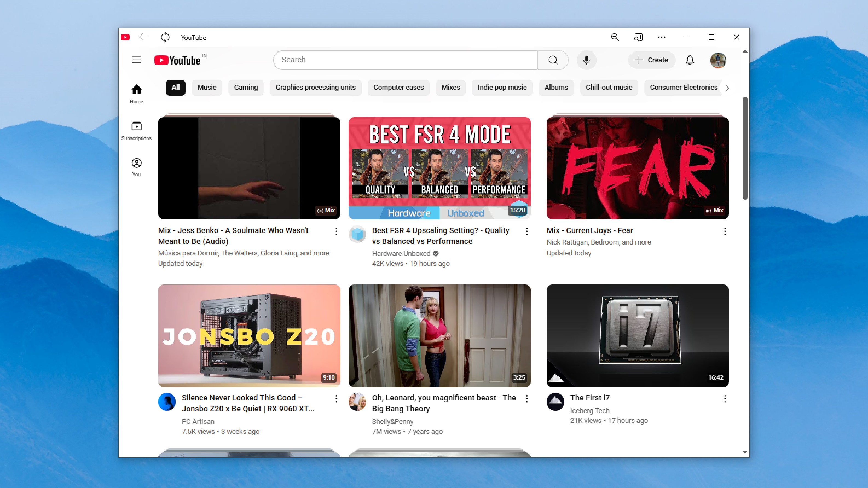Image resolution: width=868 pixels, height=488 pixels.
Task: Open The First i7 thumbnail
Action: (638, 336)
